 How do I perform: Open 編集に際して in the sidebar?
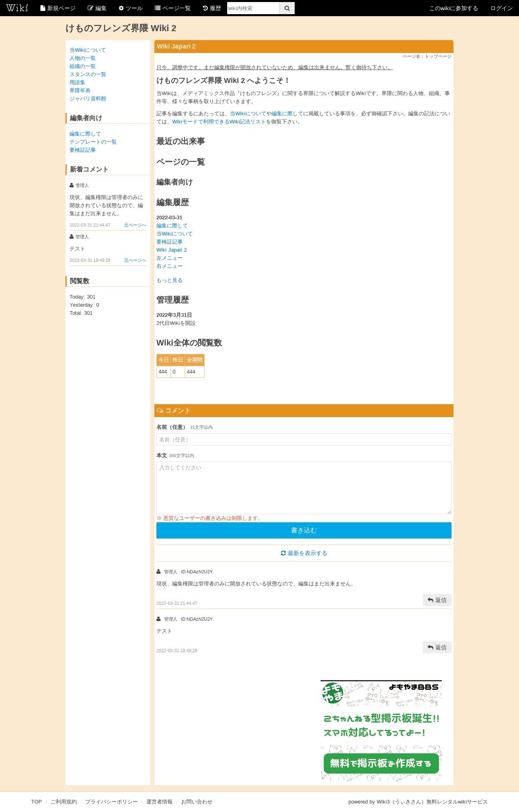(x=85, y=134)
